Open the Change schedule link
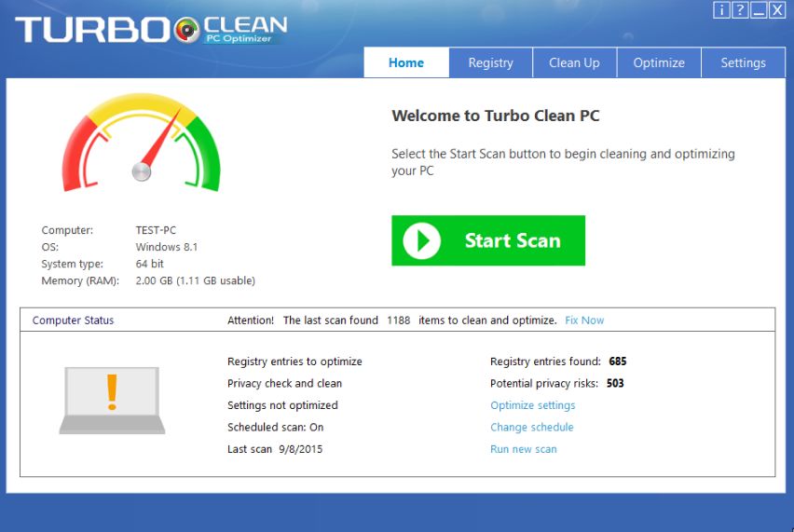The height and width of the screenshot is (532, 794). tap(532, 428)
